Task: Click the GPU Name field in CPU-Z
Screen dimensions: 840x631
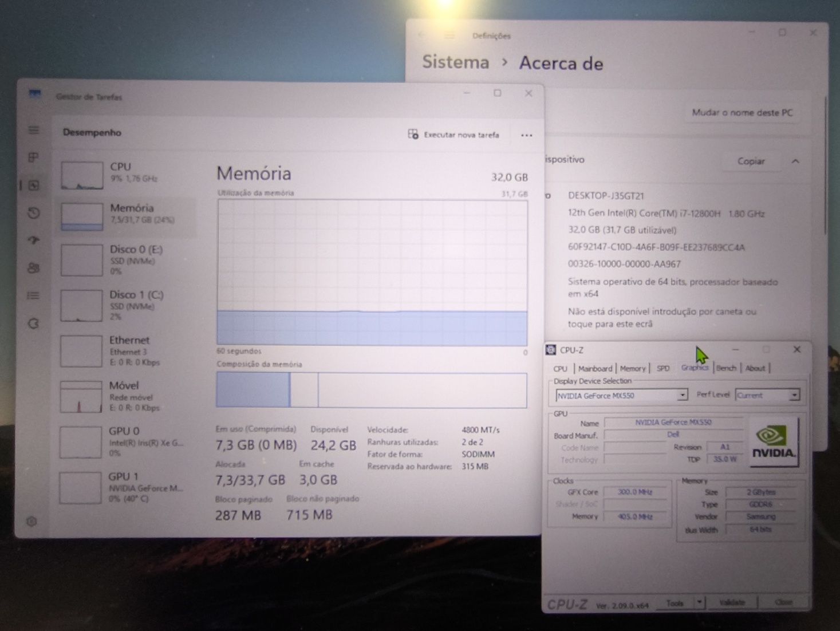Action: click(x=673, y=423)
